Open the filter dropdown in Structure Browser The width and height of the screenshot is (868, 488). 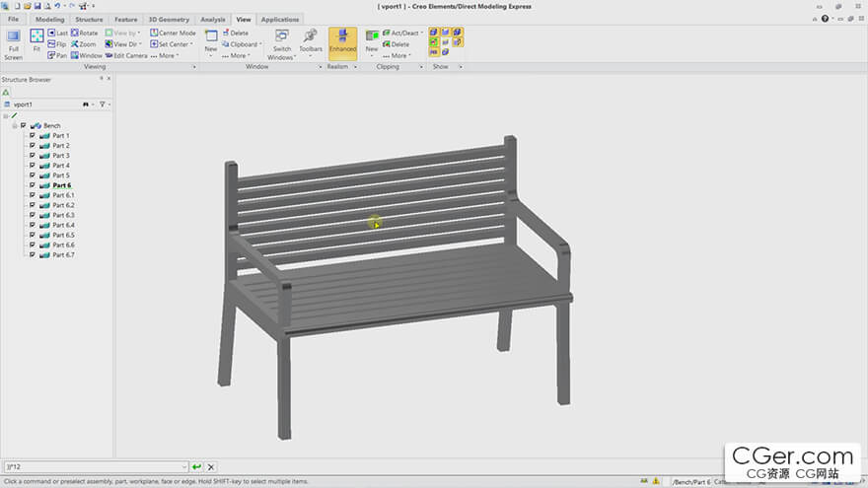pyautogui.click(x=104, y=105)
